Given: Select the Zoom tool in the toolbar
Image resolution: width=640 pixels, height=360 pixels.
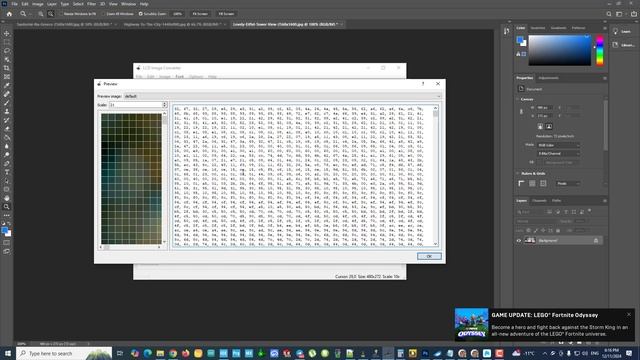Looking at the screenshot, I should pos(7,207).
